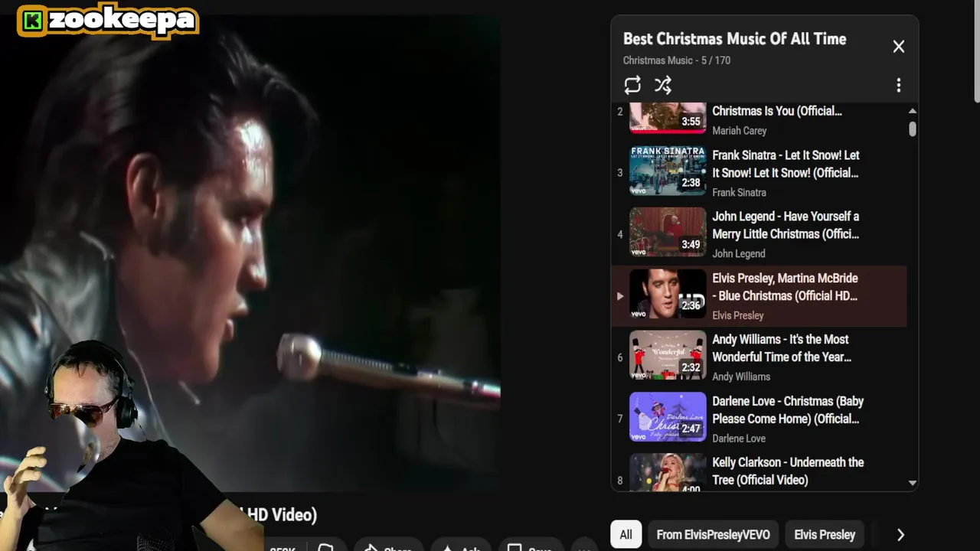Click the playlist scrollbar thumb
This screenshot has height=551, width=980.
coord(912,129)
